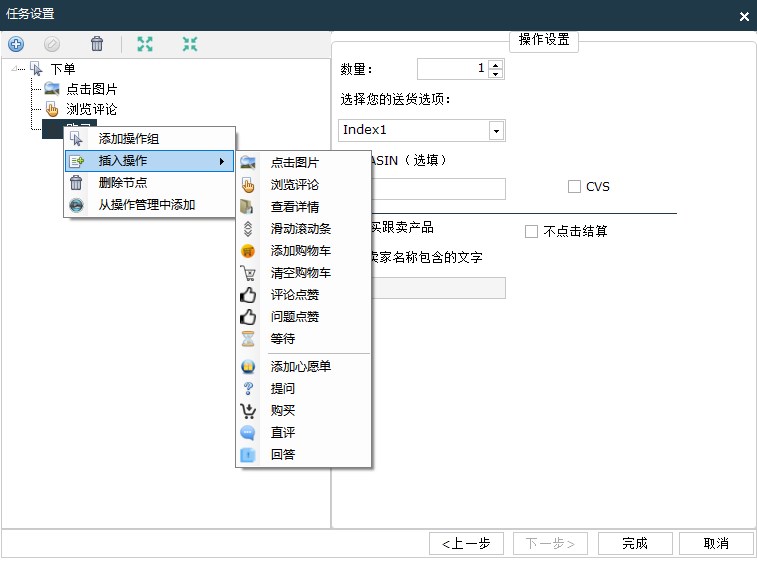Click the 数量 quantity input field

coord(453,69)
